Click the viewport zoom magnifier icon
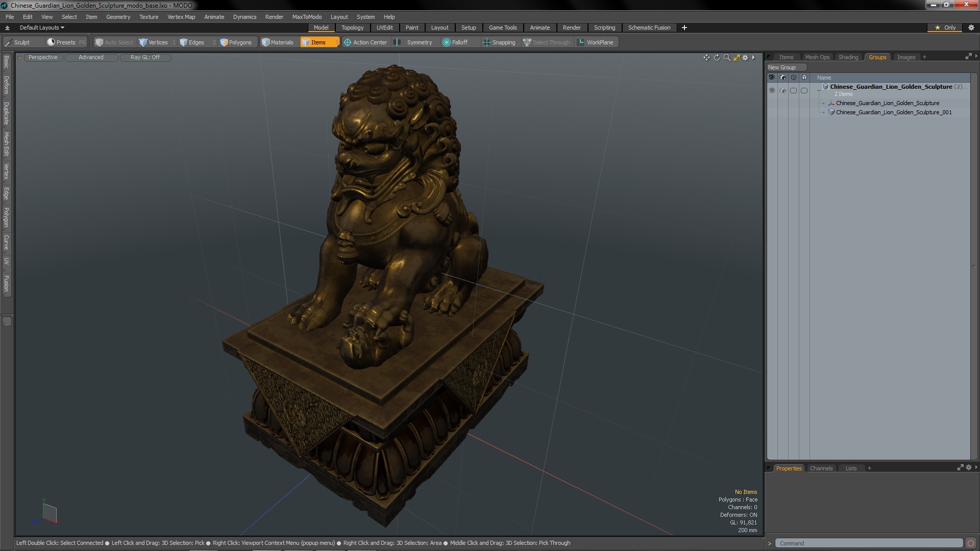The width and height of the screenshot is (980, 551). [727, 58]
